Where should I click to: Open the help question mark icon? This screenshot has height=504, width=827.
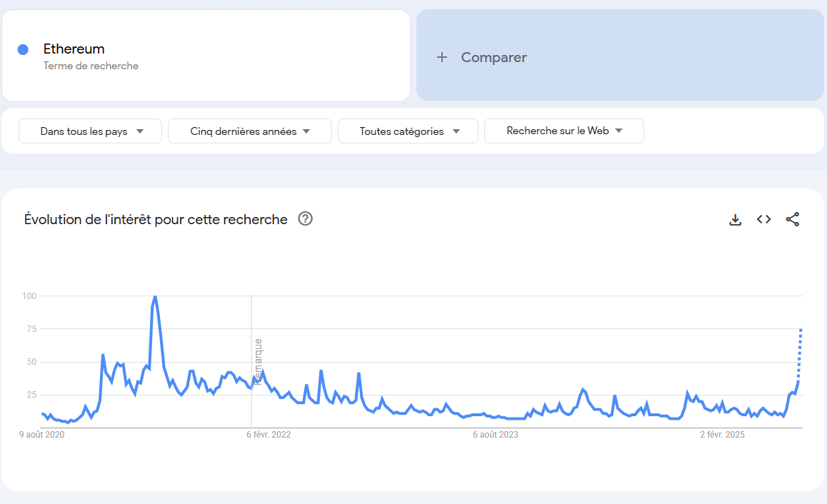306,218
